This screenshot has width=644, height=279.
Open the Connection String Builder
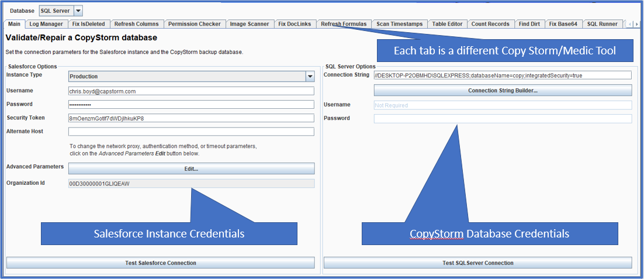503,91
